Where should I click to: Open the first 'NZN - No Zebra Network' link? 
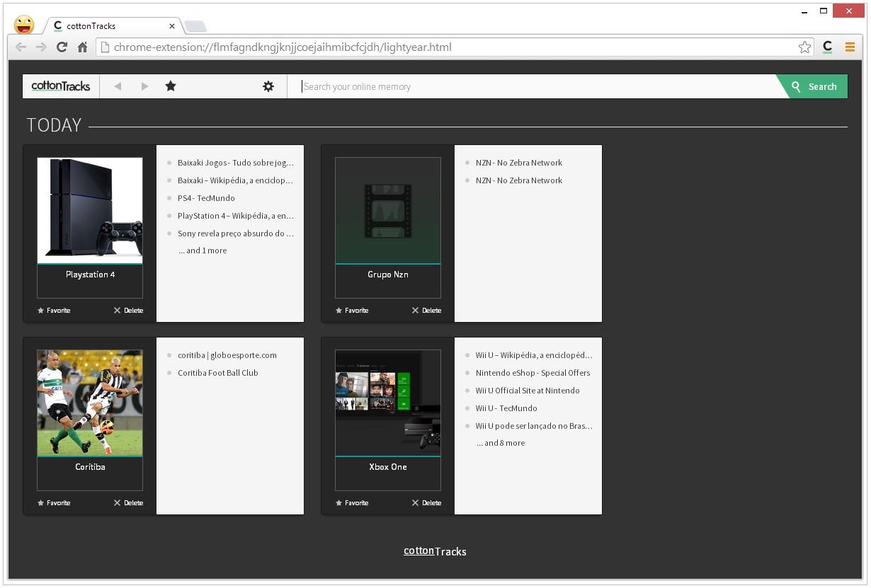519,163
